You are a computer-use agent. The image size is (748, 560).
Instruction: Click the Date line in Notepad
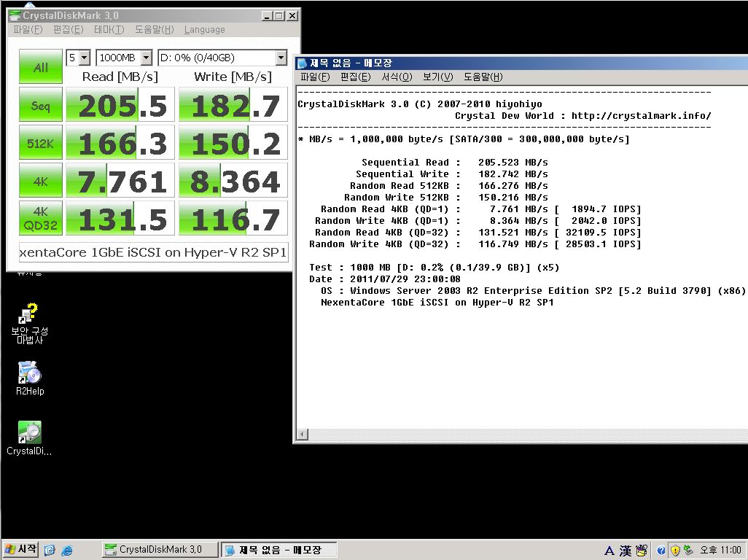click(384, 279)
